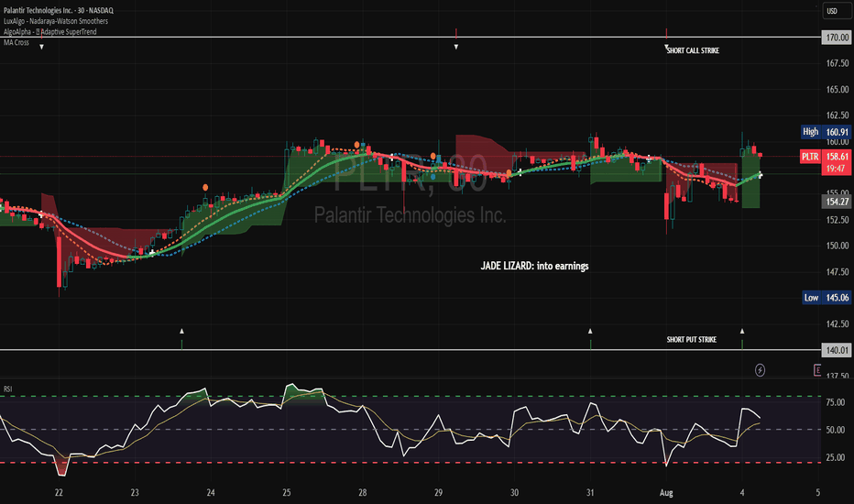Screen dimensions: 854x504
Task: Click the down arrow marker above date 29
Action: coord(456,48)
